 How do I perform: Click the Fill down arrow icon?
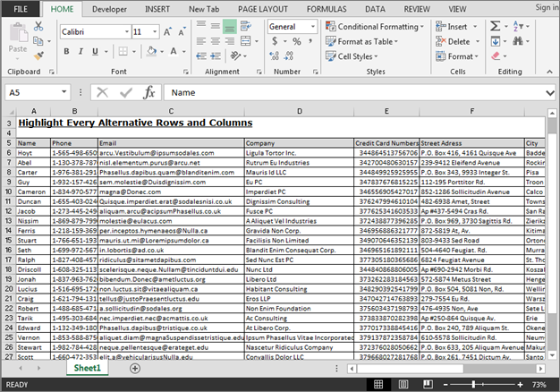click(496, 41)
